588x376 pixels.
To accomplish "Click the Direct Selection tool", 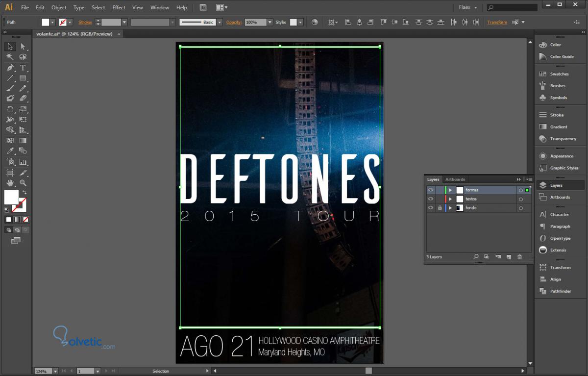I will (23, 47).
